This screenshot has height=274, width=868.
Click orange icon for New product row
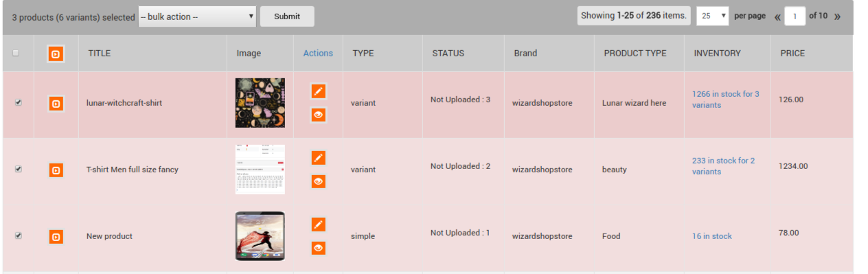pos(56,237)
